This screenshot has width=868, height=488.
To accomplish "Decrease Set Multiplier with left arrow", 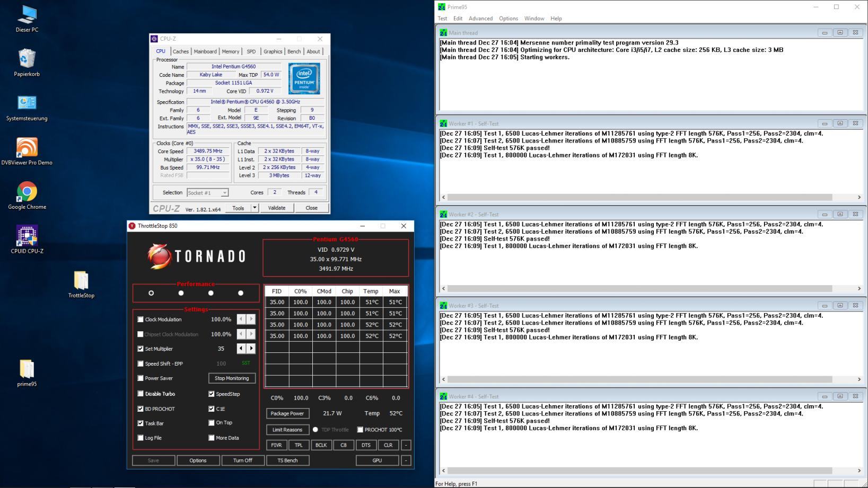I will pos(241,349).
